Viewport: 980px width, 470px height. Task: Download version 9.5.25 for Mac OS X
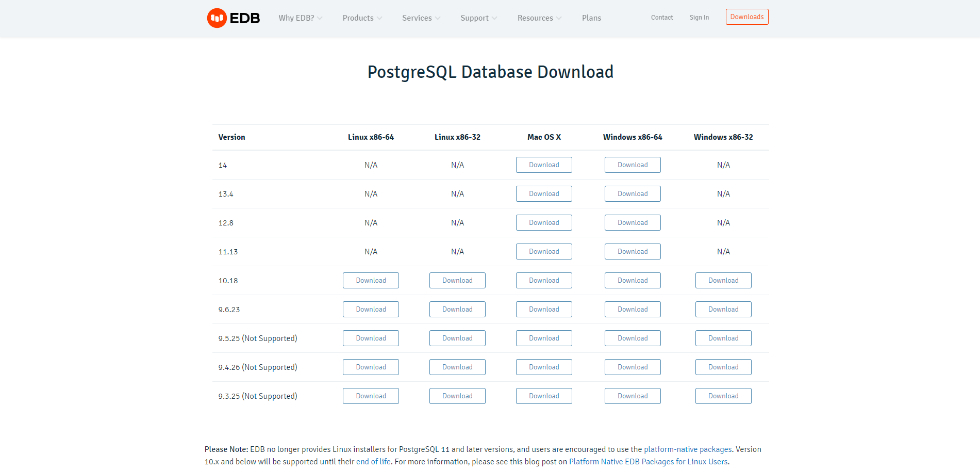(x=544, y=338)
